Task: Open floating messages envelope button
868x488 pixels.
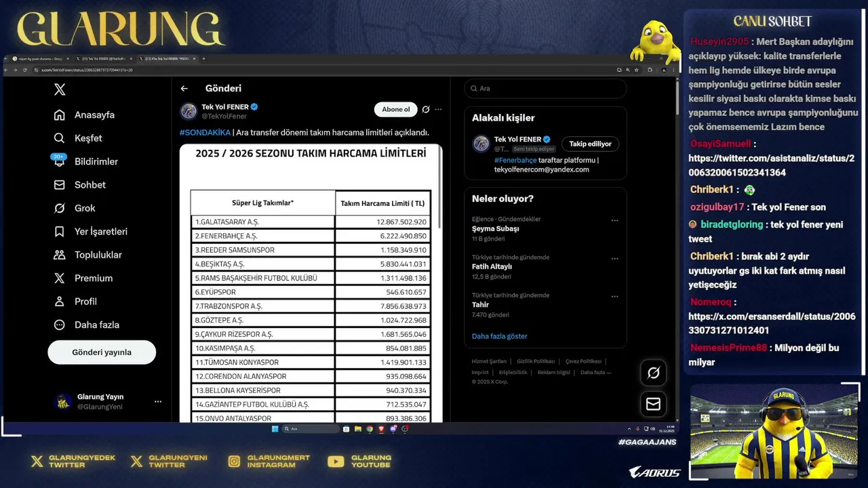Action: tap(654, 404)
